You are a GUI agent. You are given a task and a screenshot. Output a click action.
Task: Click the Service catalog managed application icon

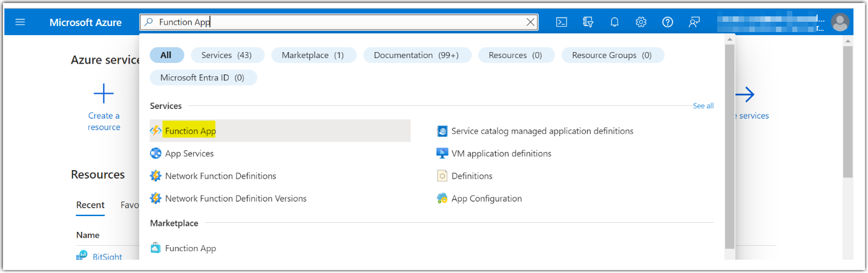pyautogui.click(x=442, y=131)
